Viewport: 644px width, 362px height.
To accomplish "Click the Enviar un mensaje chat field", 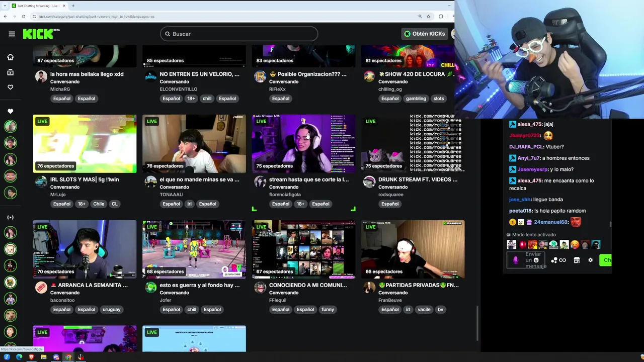I will pos(527,260).
